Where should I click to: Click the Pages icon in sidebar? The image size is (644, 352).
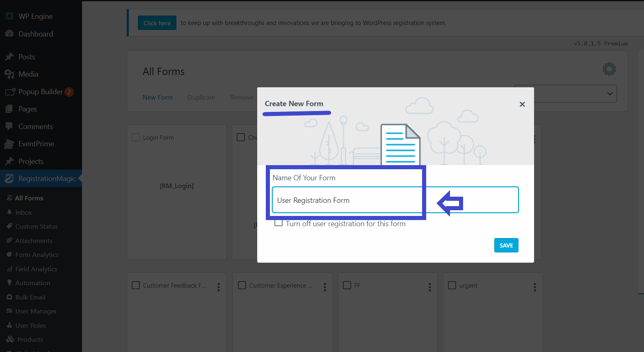[9, 109]
